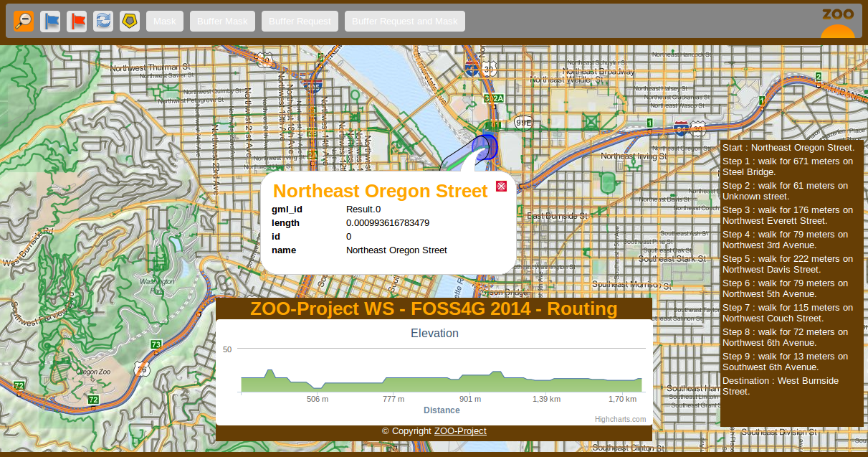
Task: Activate the yellow polygon drawing tool
Action: [130, 22]
